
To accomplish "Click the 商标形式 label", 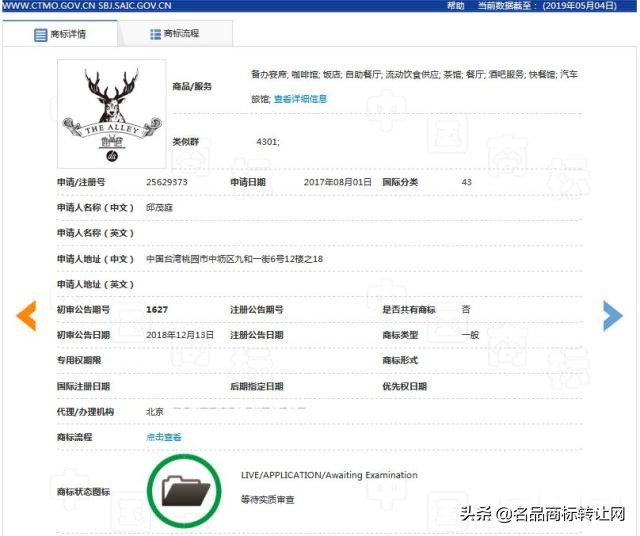I will point(400,360).
